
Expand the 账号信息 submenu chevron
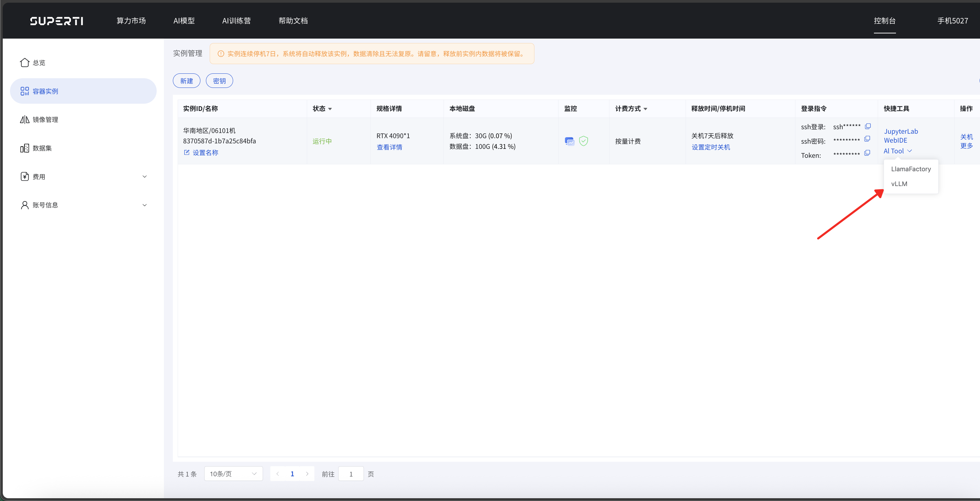click(145, 205)
